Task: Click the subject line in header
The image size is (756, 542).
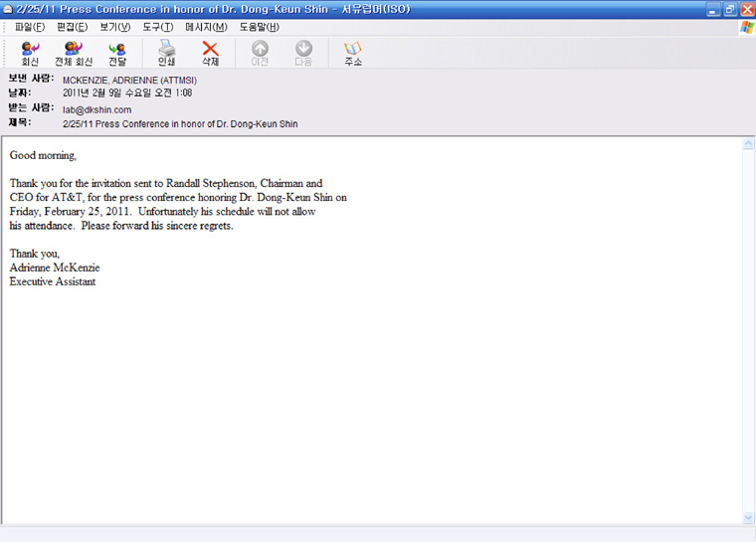Action: (180, 124)
